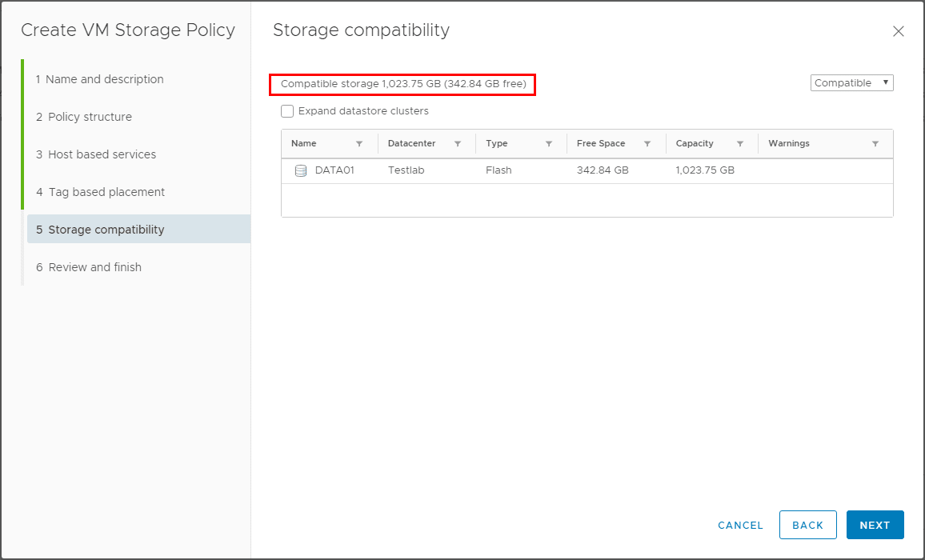Enable Expand datastore clusters checkbox

point(287,111)
